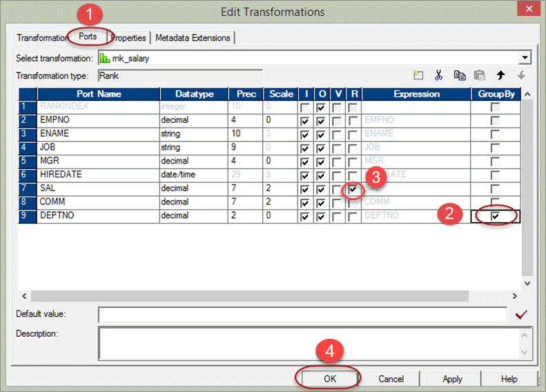
Task: Move port down with the down arrow icon
Action: pos(521,75)
